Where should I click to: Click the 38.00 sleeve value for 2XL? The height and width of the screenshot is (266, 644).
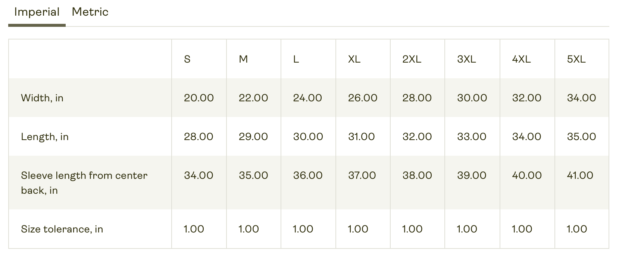tap(416, 175)
